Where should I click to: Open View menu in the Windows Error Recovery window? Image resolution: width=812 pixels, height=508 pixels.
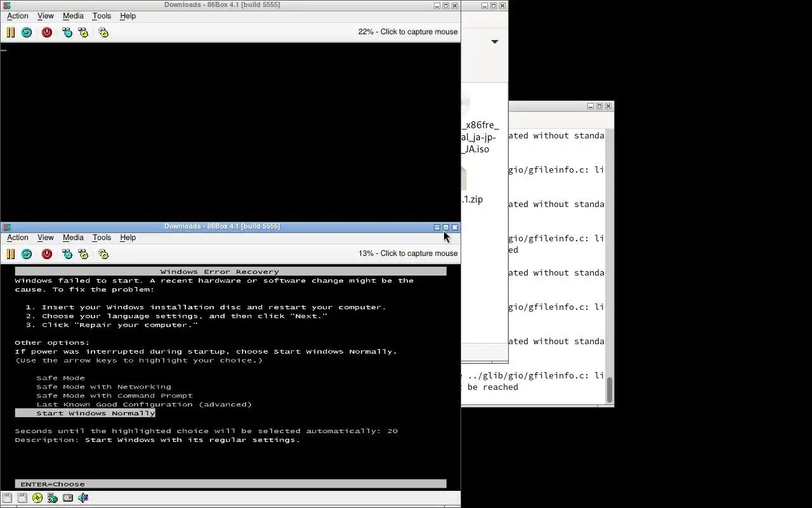coord(46,237)
